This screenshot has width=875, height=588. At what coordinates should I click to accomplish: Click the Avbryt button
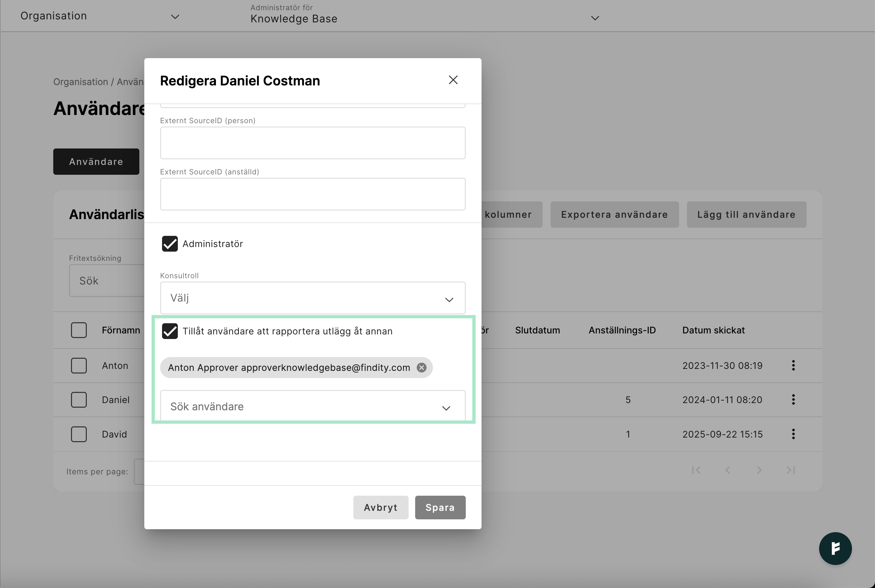pos(380,508)
